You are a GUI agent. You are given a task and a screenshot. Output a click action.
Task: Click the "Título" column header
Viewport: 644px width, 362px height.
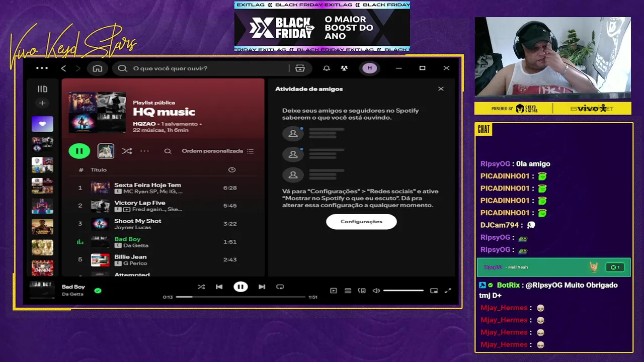99,170
